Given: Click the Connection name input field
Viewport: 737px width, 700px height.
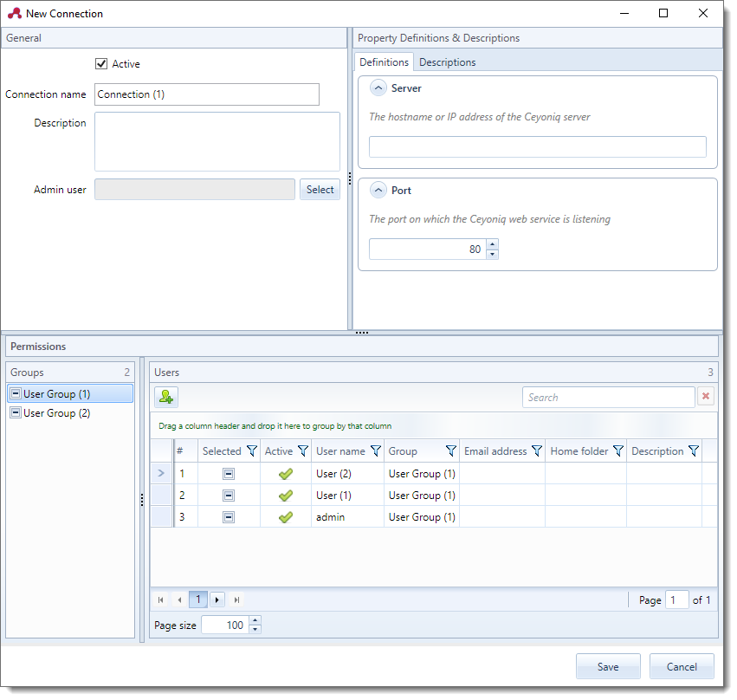Looking at the screenshot, I should [x=207, y=94].
